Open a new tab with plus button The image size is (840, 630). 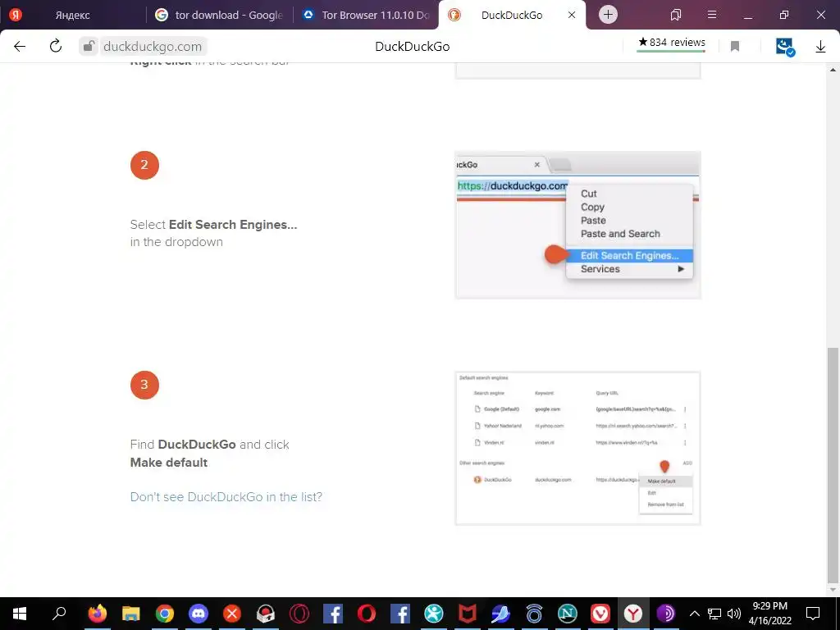click(x=608, y=15)
